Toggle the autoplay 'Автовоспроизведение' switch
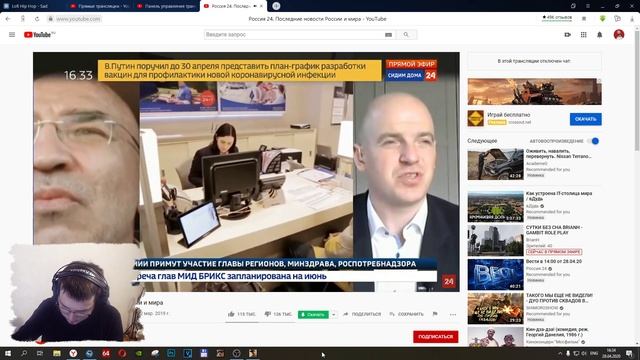Viewport: 640px width, 360px height. coord(593,141)
